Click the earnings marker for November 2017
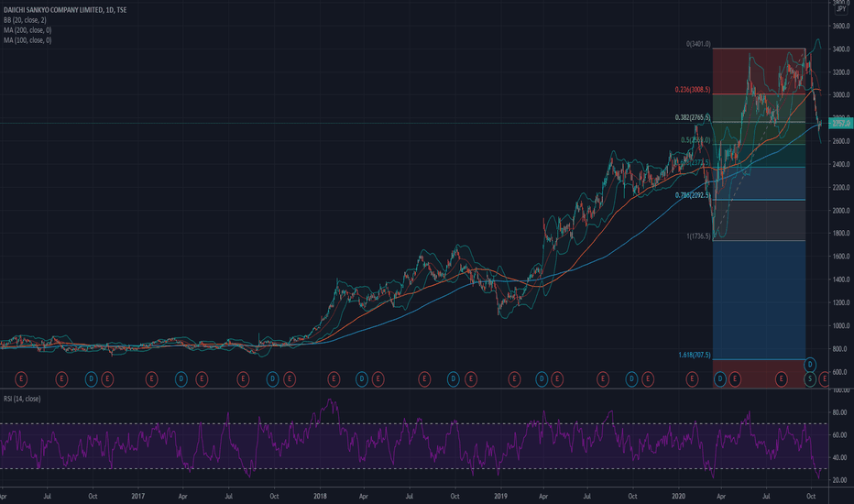This screenshot has height=504, width=854. 290,378
